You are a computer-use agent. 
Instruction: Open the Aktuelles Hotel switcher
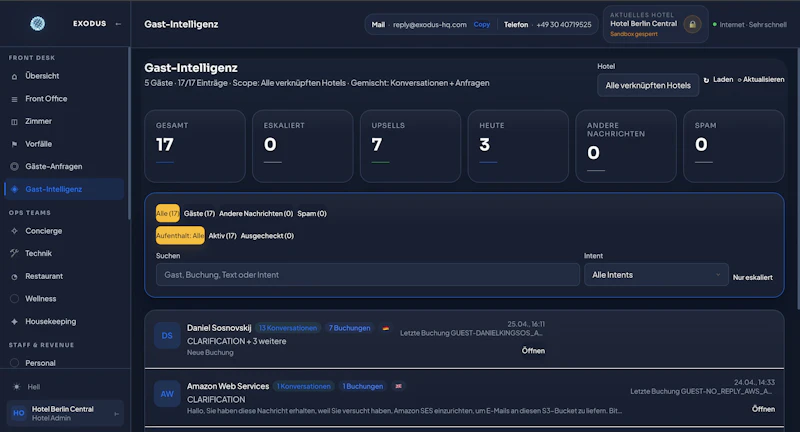pos(656,24)
